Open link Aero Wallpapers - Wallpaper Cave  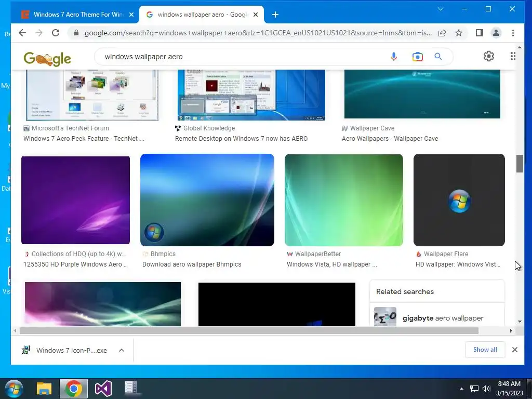coord(390,138)
